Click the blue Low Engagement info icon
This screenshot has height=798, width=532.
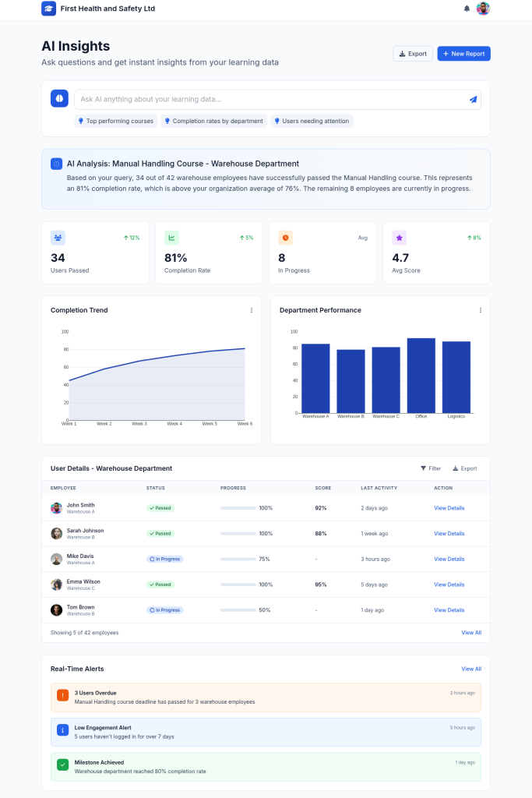62,731
